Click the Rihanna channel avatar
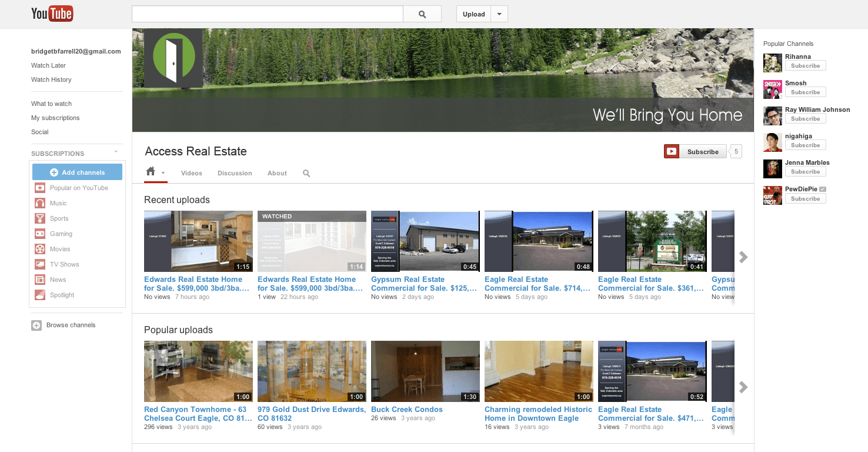 (773, 62)
